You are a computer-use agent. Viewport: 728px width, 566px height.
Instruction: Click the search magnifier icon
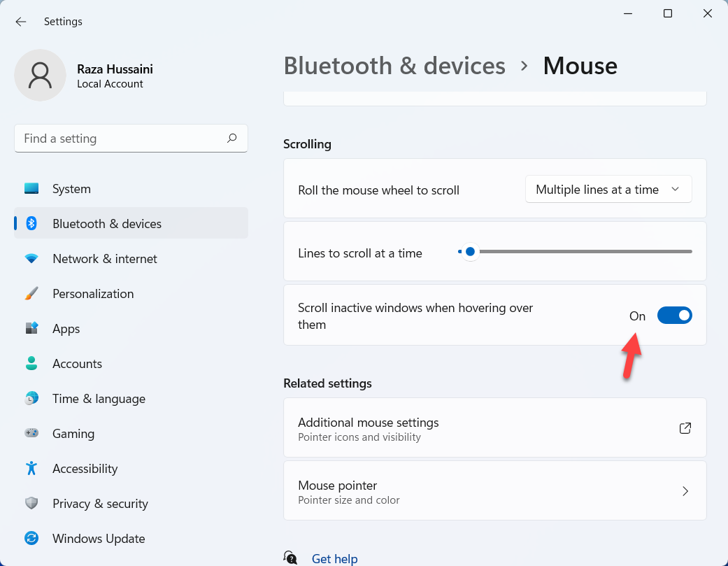[231, 139]
